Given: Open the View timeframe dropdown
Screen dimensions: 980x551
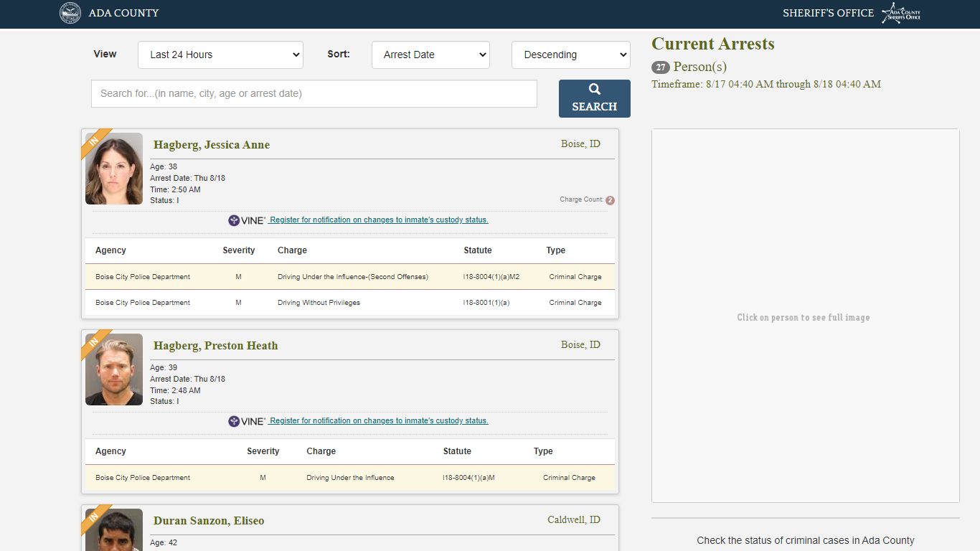Looking at the screenshot, I should (x=220, y=55).
